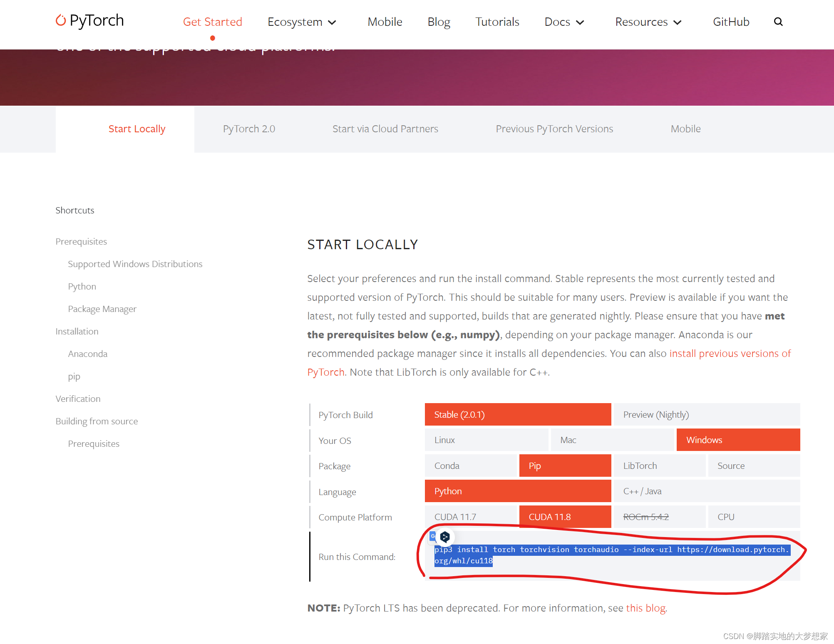Viewport: 834px width, 644px height.
Task: Open Tutorials in the navbar
Action: (497, 22)
